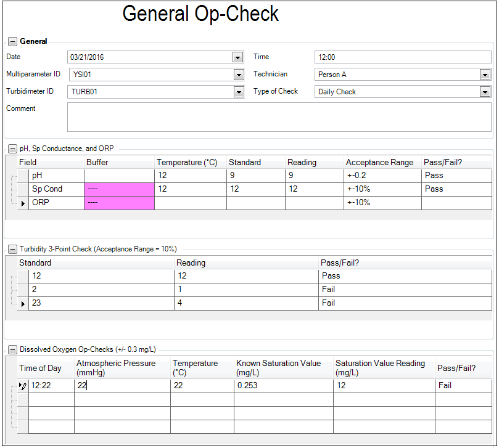Click the edit pencil on the 12:22 row
The height and width of the screenshot is (448, 499).
click(x=22, y=385)
